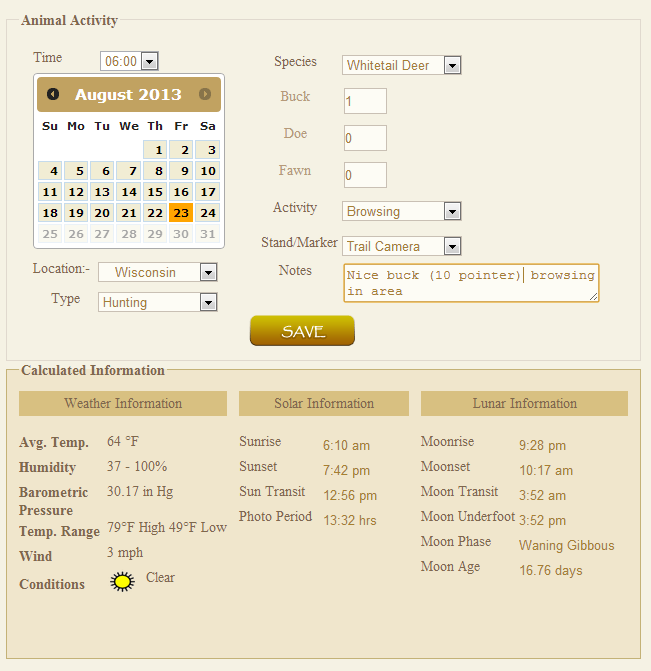
Task: Click the 10:17 am moonset value
Action: [x=546, y=470]
